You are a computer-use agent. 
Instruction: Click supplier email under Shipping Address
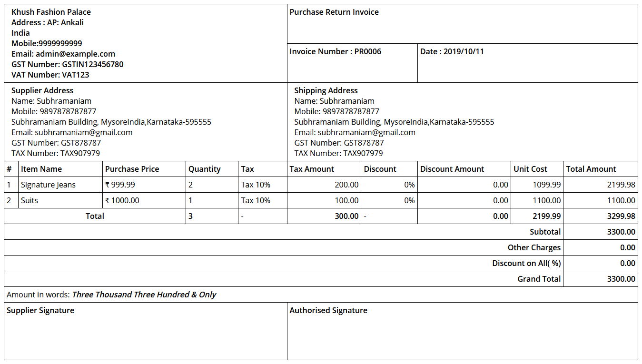[355, 132]
